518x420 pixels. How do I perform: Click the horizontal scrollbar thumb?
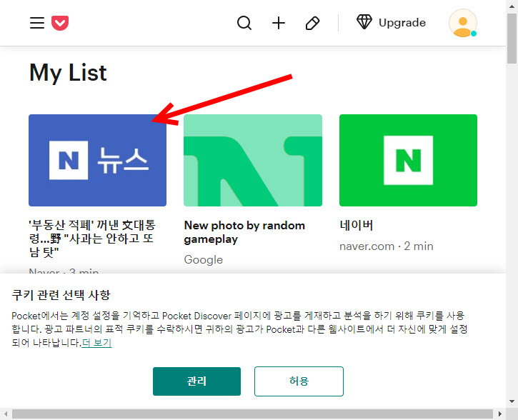253,414
